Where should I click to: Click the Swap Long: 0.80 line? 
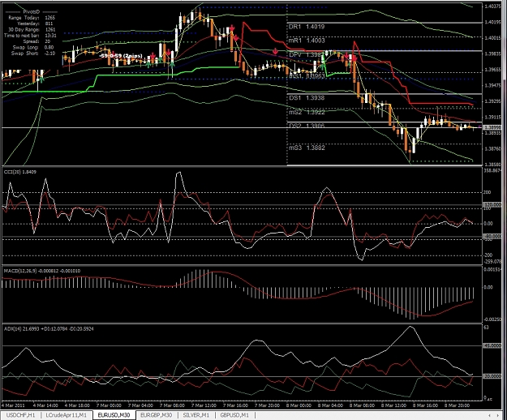[33, 48]
